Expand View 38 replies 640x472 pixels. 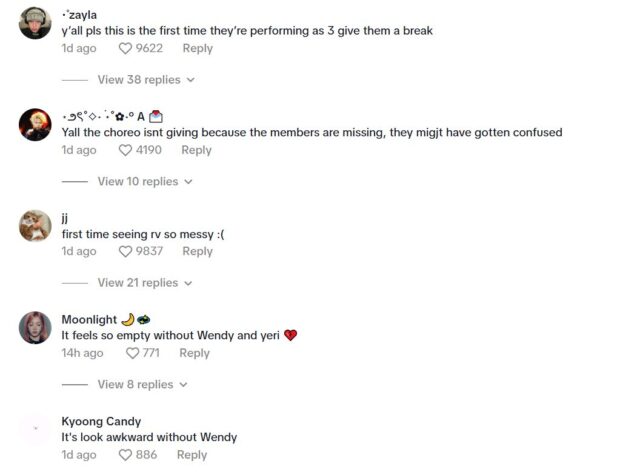point(145,80)
